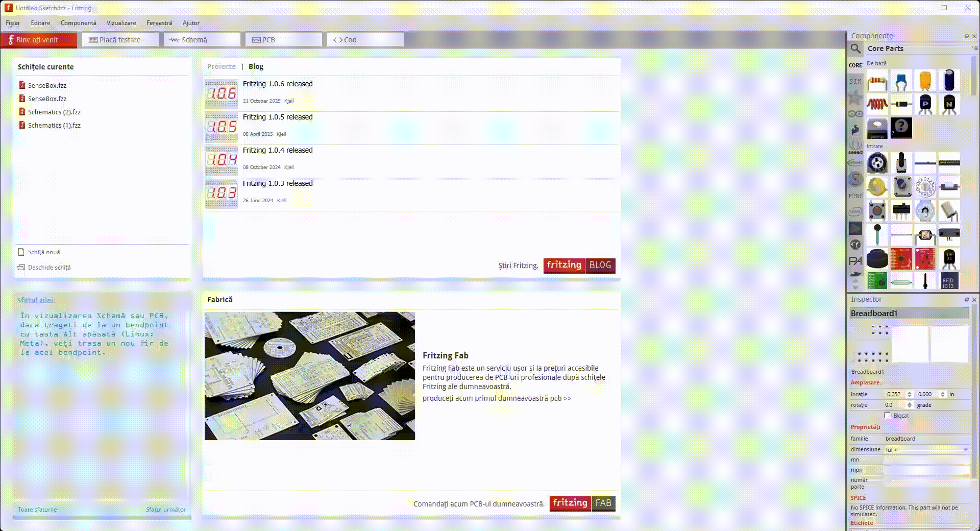Open the Vizualizare menu
The height and width of the screenshot is (531, 980).
tap(121, 23)
